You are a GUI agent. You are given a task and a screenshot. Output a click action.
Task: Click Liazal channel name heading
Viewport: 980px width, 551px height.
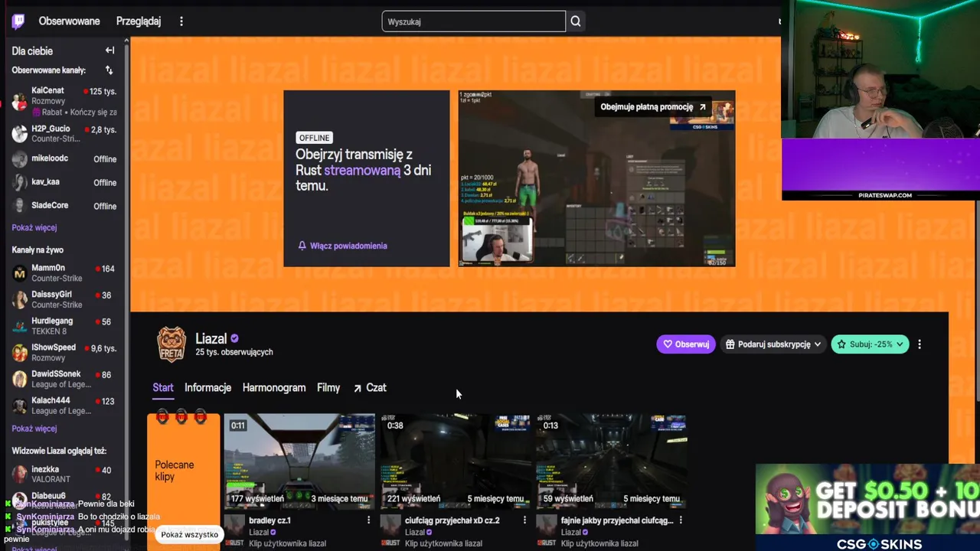coord(211,338)
